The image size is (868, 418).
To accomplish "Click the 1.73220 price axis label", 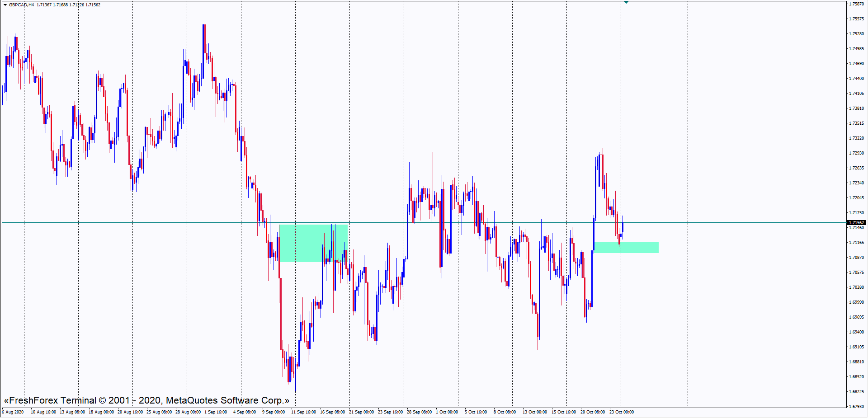I will coord(856,138).
